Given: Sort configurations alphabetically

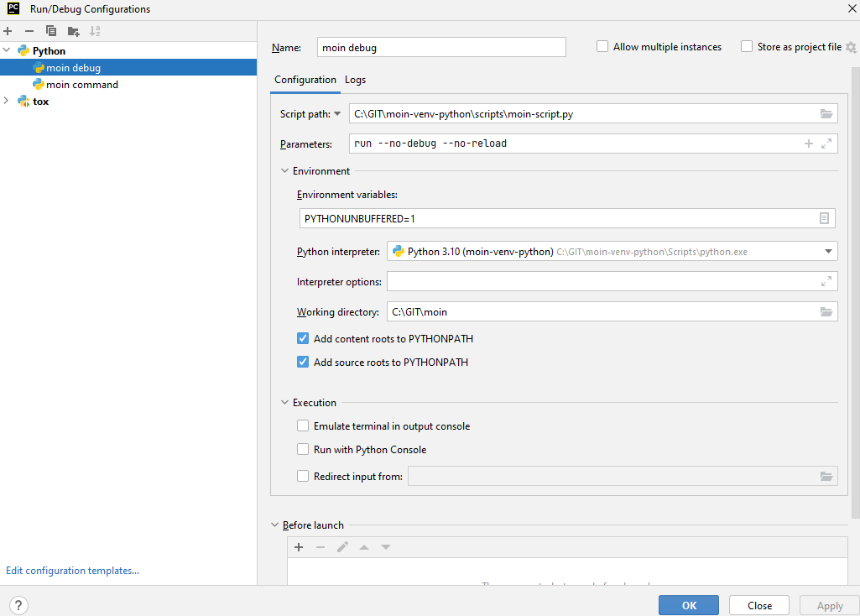Looking at the screenshot, I should [95, 31].
